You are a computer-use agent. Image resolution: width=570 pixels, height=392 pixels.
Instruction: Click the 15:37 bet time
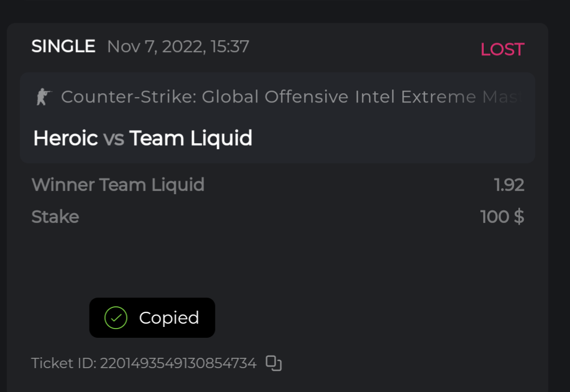230,47
